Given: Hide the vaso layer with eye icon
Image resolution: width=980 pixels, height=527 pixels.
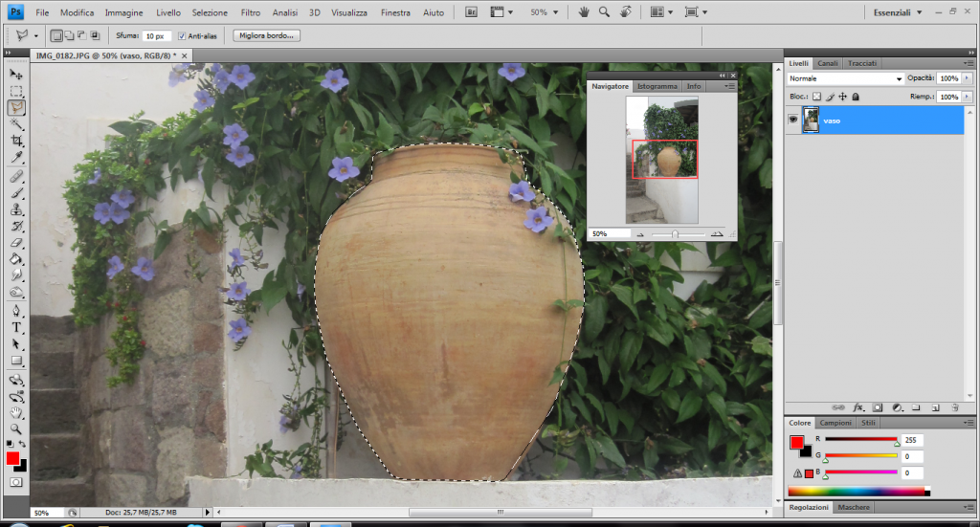Looking at the screenshot, I should click(x=793, y=121).
